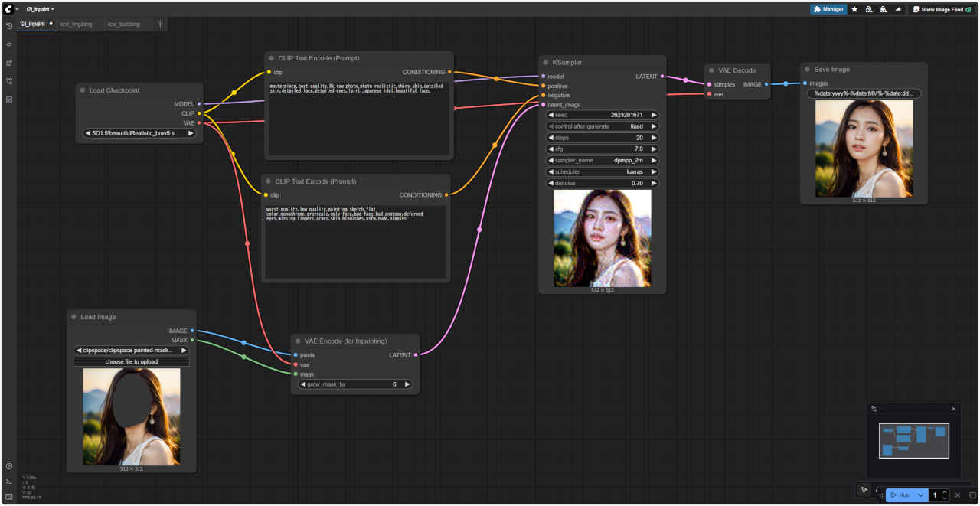Click the Save Image output thumbnail
This screenshot has width=980, height=506.
pos(864,149)
